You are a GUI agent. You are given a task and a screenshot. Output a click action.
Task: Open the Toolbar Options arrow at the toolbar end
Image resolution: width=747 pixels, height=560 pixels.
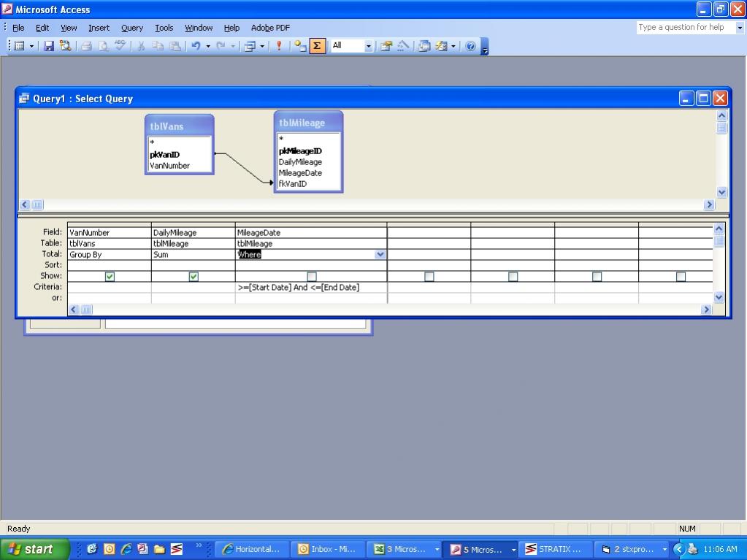[x=485, y=47]
